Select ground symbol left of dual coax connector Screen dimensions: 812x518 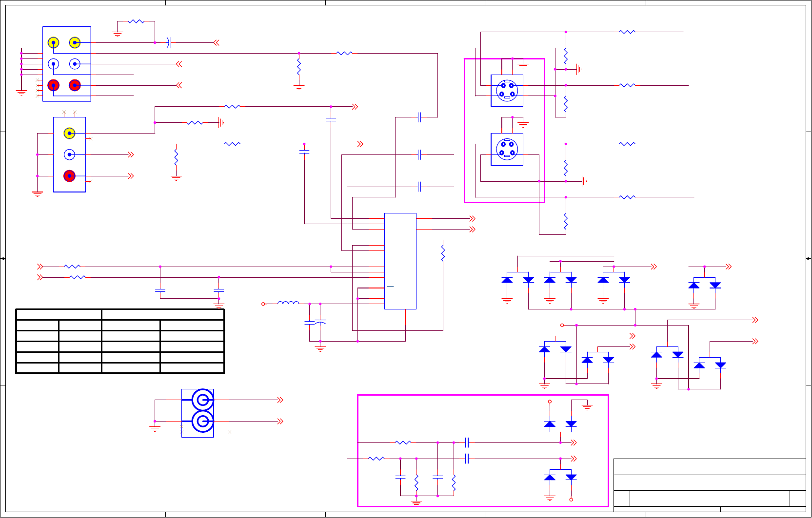coord(155,429)
